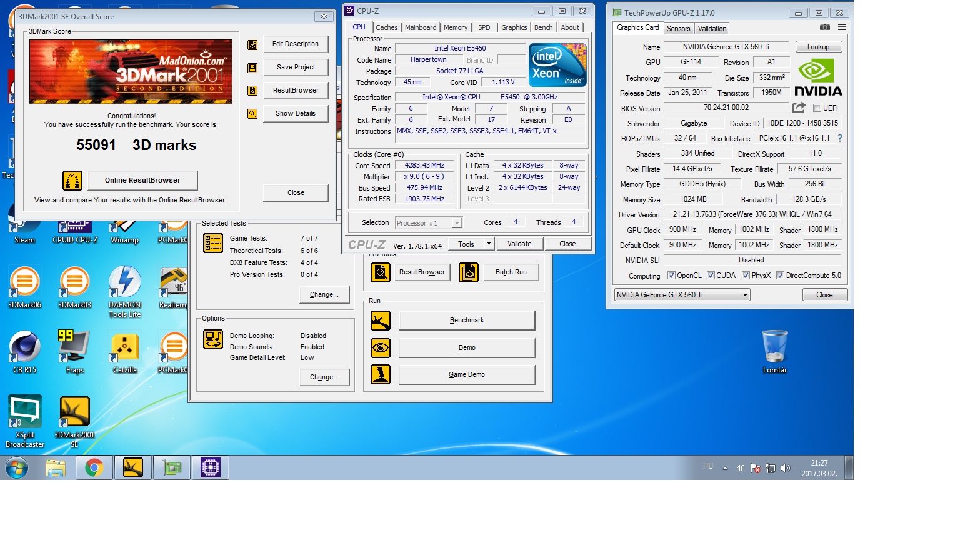The height and width of the screenshot is (560, 975).
Task: Open the Processor #1 selection dropdown
Action: coord(429,223)
